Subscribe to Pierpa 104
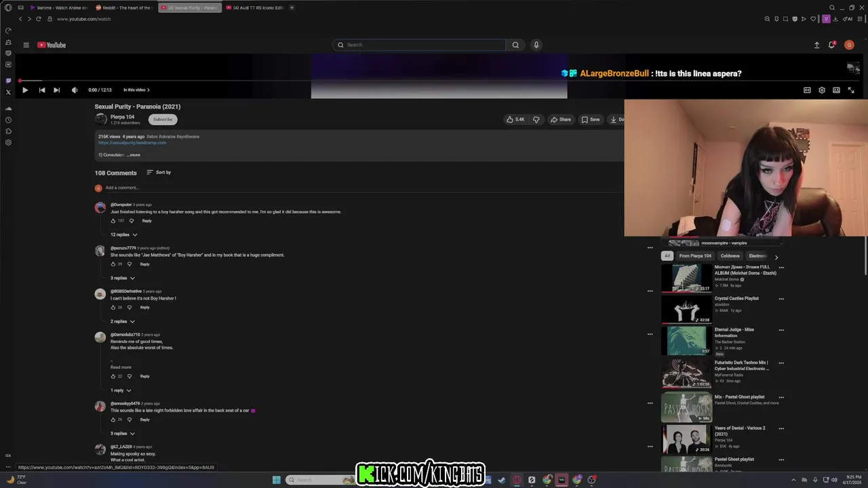868x488 pixels. point(163,119)
